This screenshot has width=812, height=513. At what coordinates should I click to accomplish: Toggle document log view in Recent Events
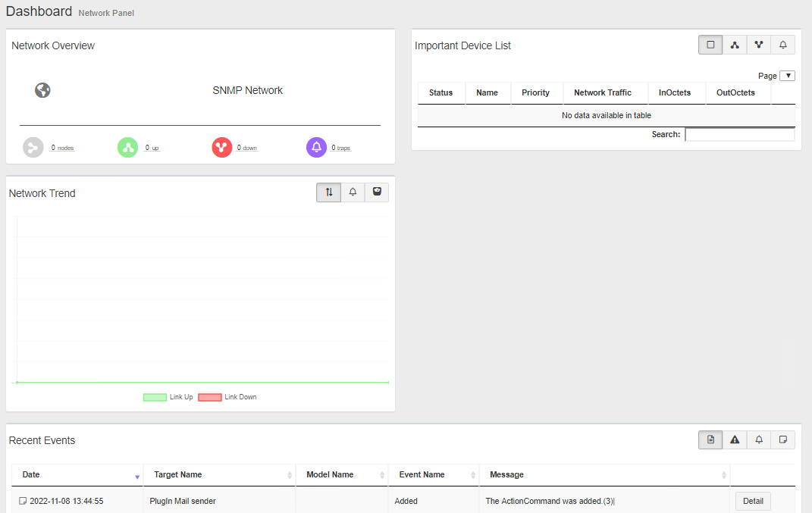click(x=710, y=439)
